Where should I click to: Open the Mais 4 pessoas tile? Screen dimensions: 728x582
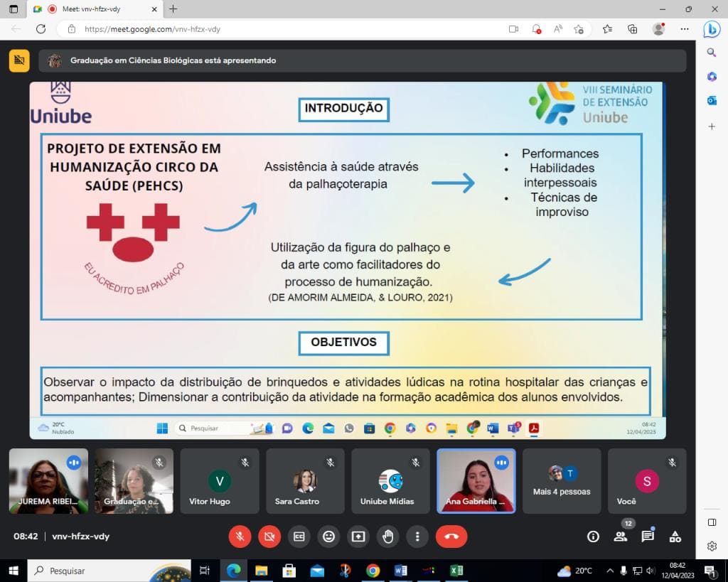[x=562, y=481]
